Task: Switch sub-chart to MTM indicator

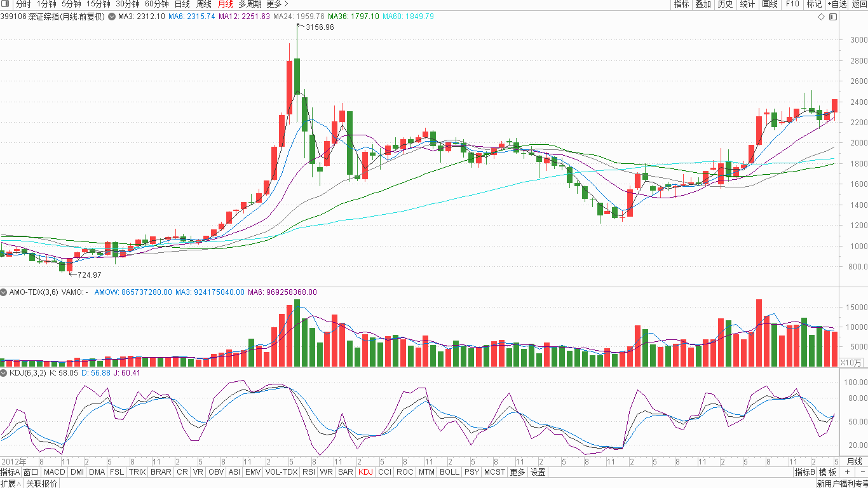Action: (x=426, y=472)
